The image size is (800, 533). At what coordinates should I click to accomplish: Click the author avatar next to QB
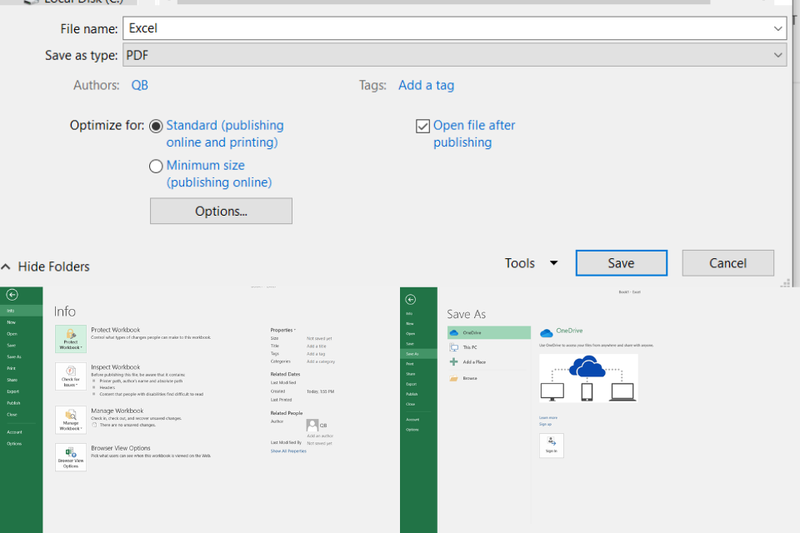tap(312, 425)
